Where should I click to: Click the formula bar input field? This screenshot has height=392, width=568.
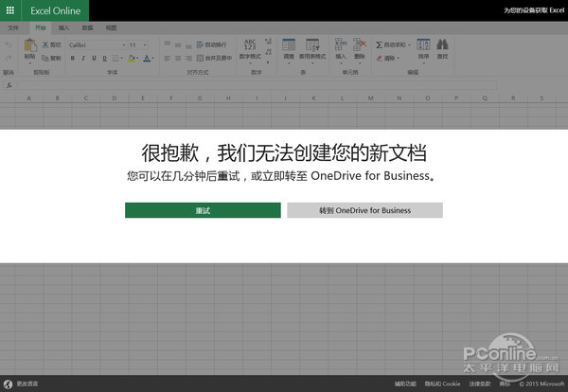(257, 85)
